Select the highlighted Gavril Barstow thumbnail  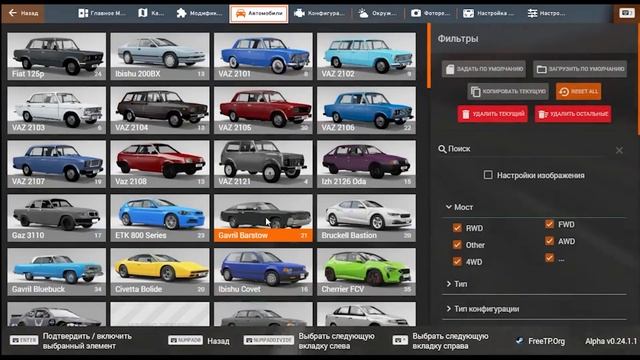pos(263,218)
